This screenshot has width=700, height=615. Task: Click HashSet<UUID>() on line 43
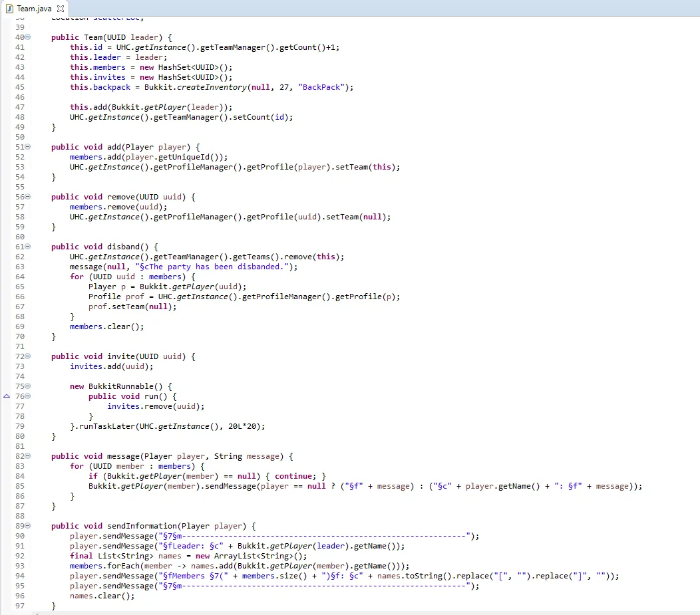coord(194,67)
